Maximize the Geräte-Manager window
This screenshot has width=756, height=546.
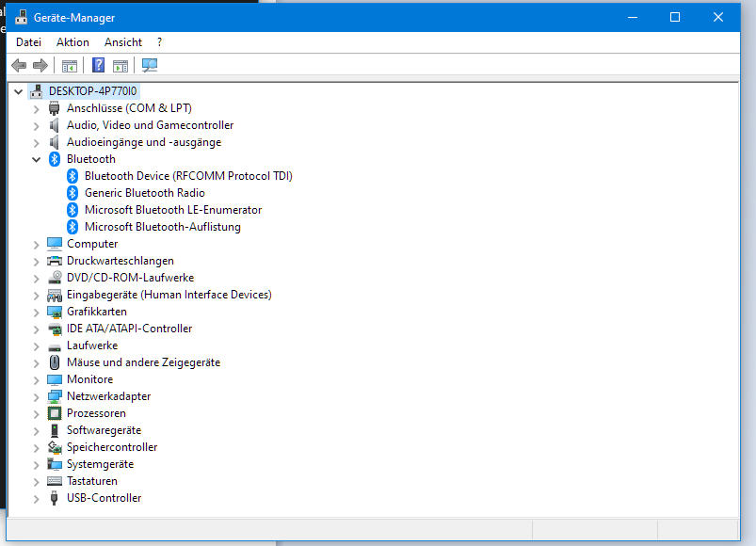pos(675,17)
